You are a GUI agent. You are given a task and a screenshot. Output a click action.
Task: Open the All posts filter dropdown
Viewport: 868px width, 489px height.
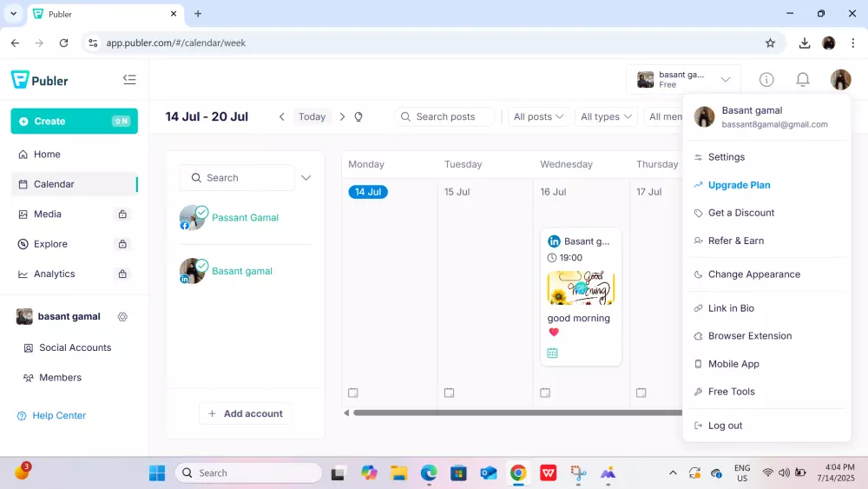pos(538,117)
